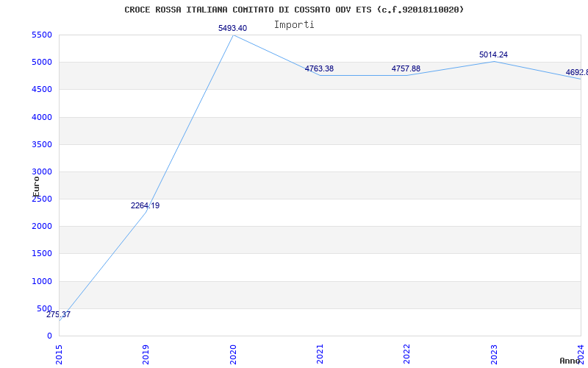Select data label 5014.24

(493, 54)
